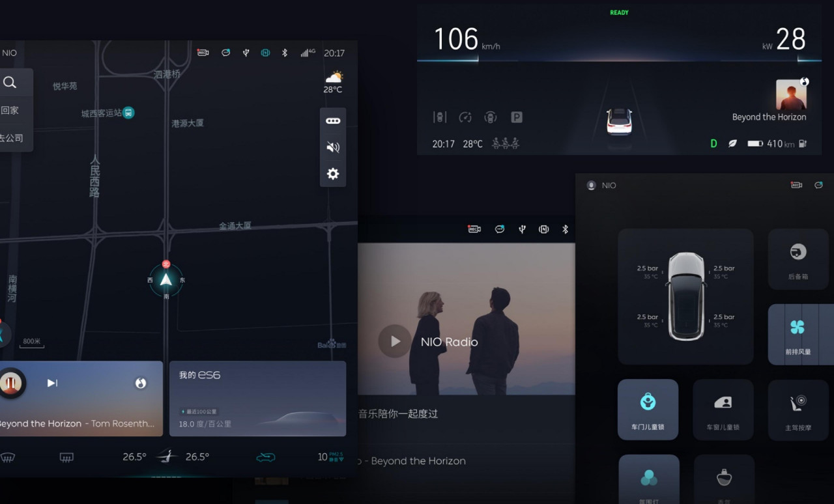Open the user avatar in the controls panel
Screen dimensions: 834x504
pos(592,186)
